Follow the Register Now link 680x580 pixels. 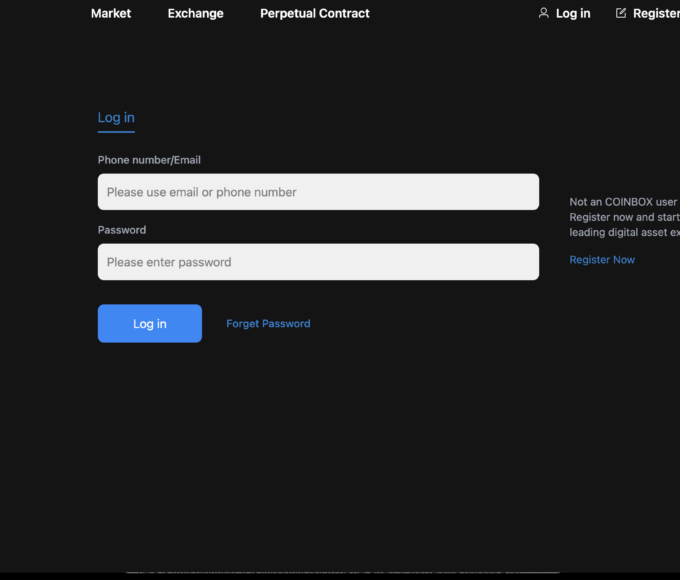tap(602, 260)
